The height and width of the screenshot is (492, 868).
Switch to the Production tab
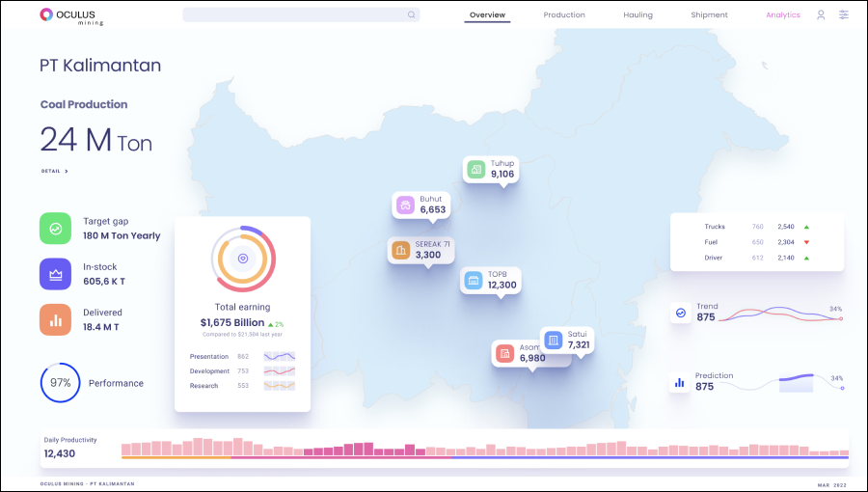(x=564, y=15)
